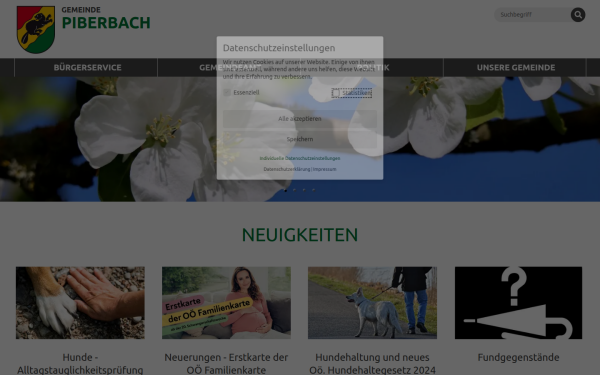Focus the Suchbegriff search field

[534, 15]
